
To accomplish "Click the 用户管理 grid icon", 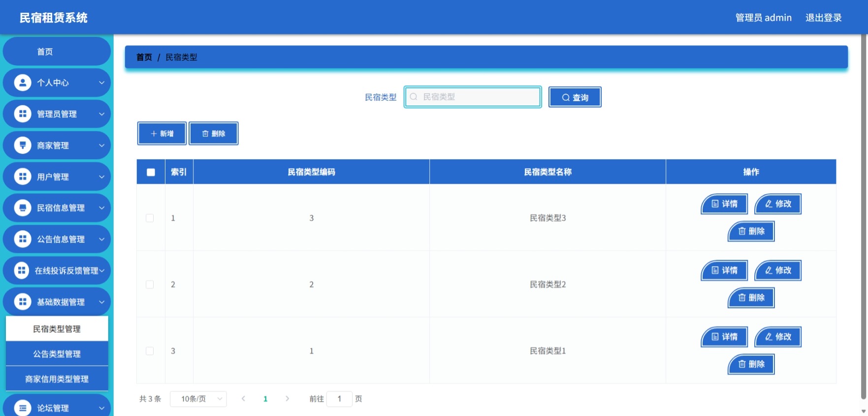I will [23, 176].
